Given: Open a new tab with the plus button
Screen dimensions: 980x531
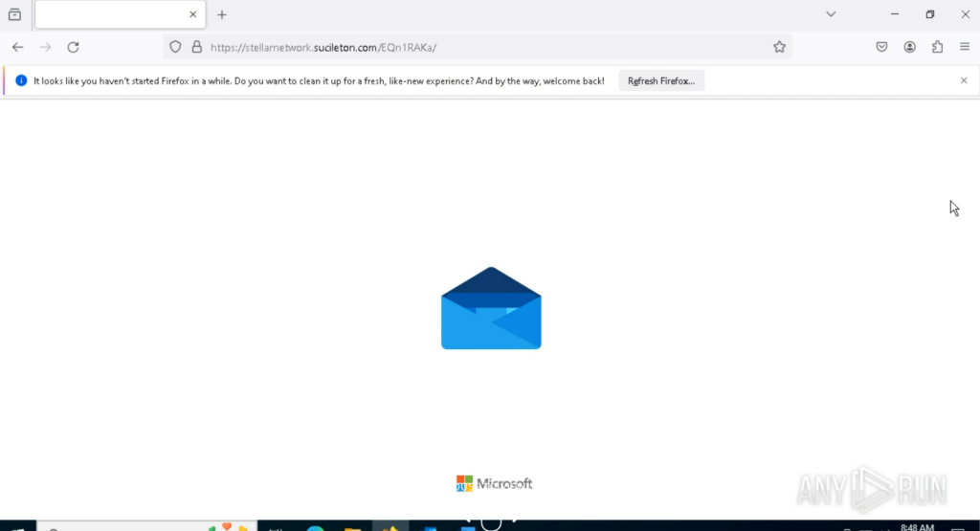Looking at the screenshot, I should click(x=222, y=14).
